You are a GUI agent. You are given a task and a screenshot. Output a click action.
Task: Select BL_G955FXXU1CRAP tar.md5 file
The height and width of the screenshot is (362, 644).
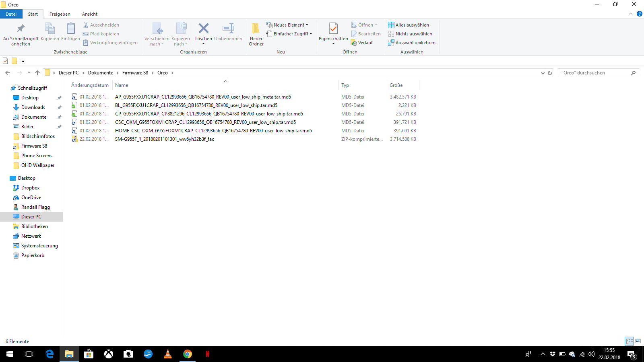(196, 105)
